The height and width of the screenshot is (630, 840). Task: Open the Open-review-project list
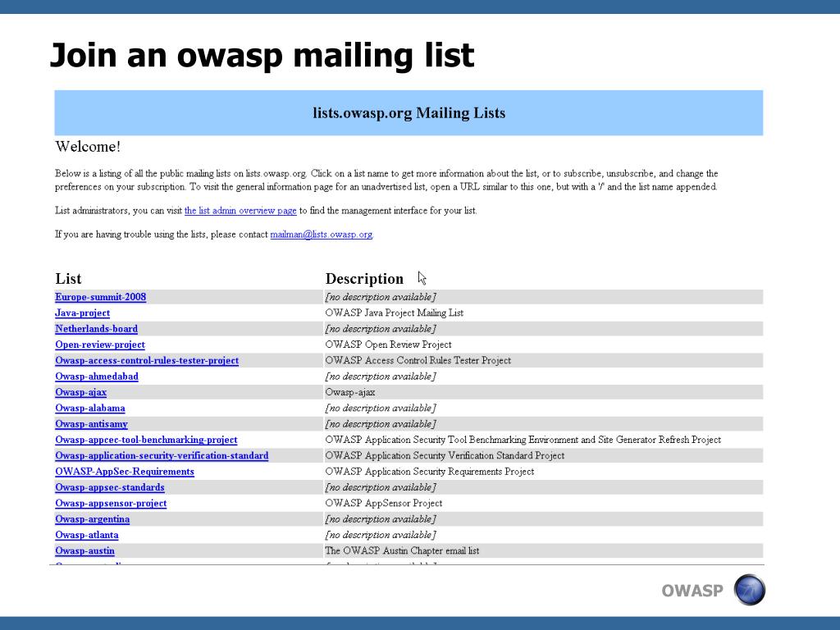click(x=100, y=345)
